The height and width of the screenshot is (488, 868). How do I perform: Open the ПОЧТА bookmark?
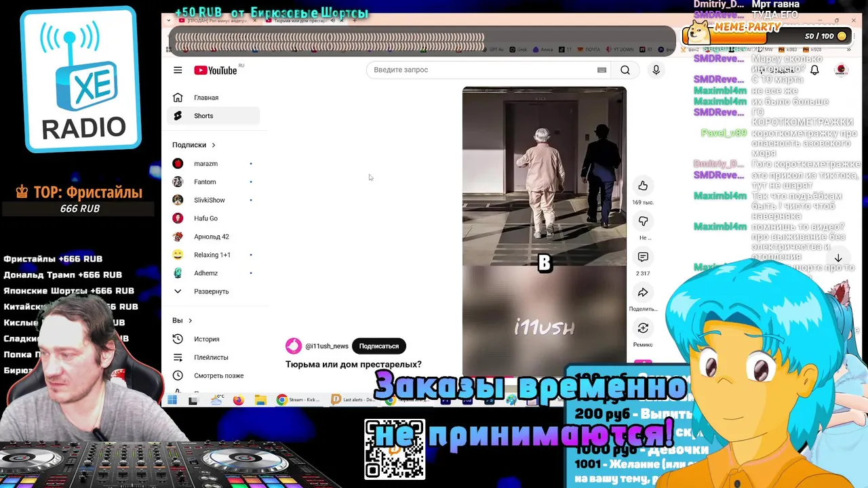click(x=589, y=49)
